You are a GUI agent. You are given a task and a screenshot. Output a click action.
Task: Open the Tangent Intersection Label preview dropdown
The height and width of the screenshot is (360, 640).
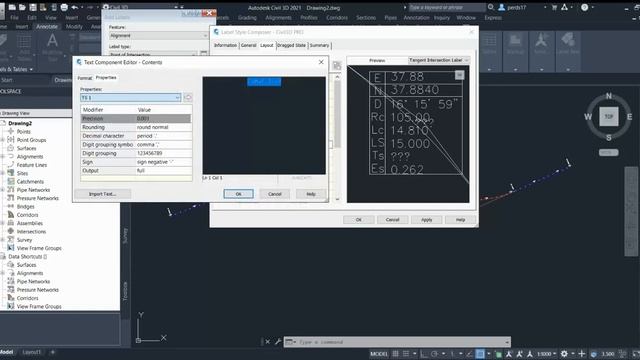[x=439, y=60]
